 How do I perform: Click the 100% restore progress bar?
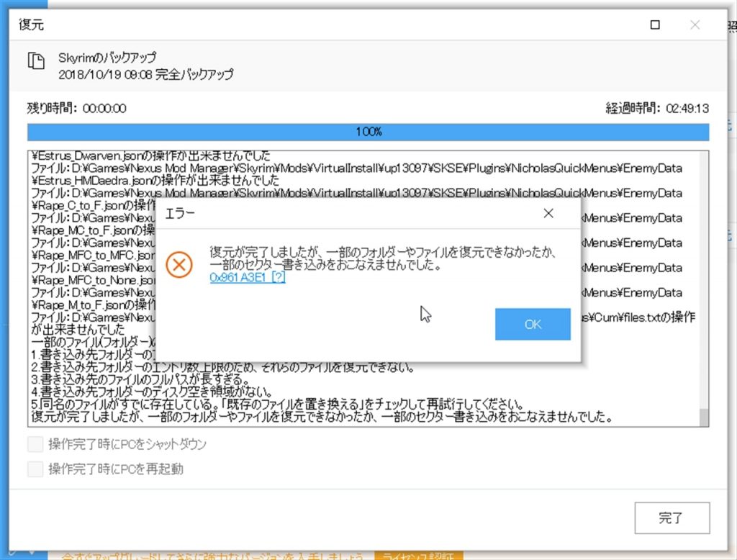pos(368,132)
